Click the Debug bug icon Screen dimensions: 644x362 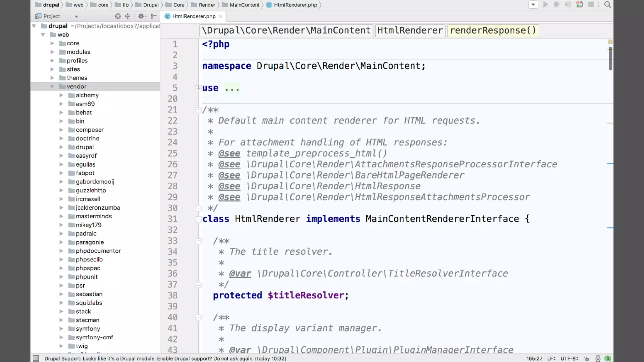pos(557,5)
